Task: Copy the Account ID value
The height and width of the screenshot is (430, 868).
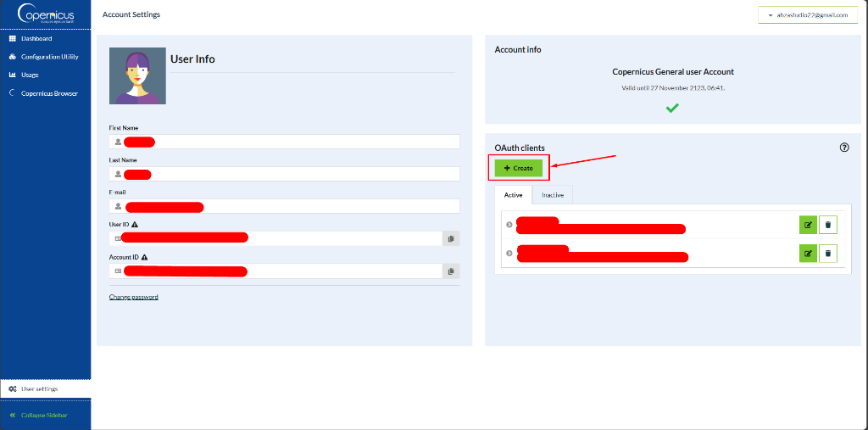Action: [x=451, y=271]
